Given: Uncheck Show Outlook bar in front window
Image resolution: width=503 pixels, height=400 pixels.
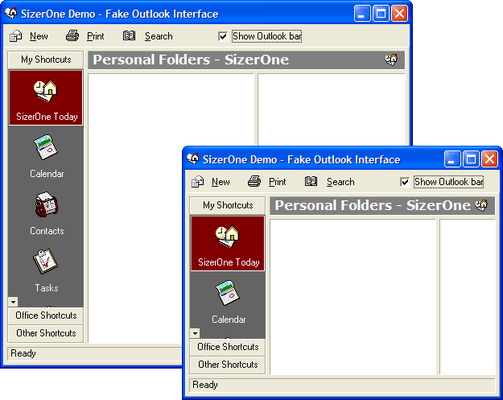Looking at the screenshot, I should (405, 182).
